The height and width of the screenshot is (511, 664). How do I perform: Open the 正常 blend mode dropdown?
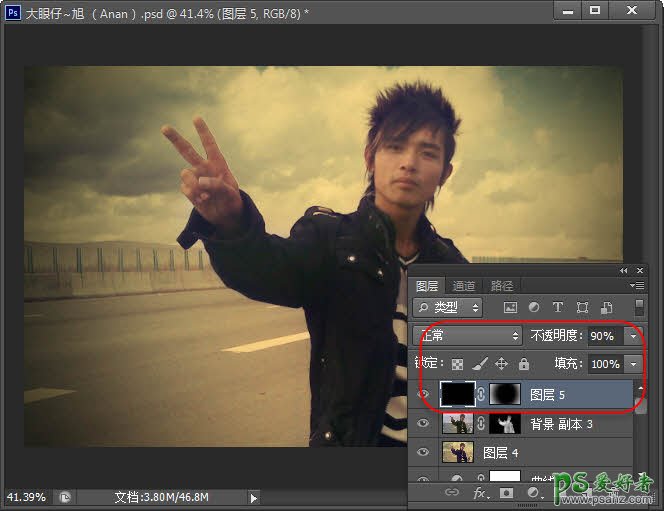(468, 336)
